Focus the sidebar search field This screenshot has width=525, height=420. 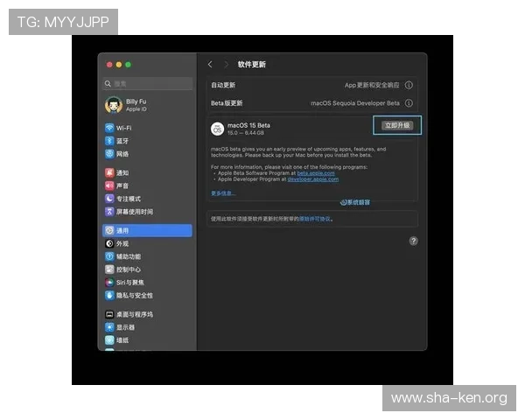147,83
